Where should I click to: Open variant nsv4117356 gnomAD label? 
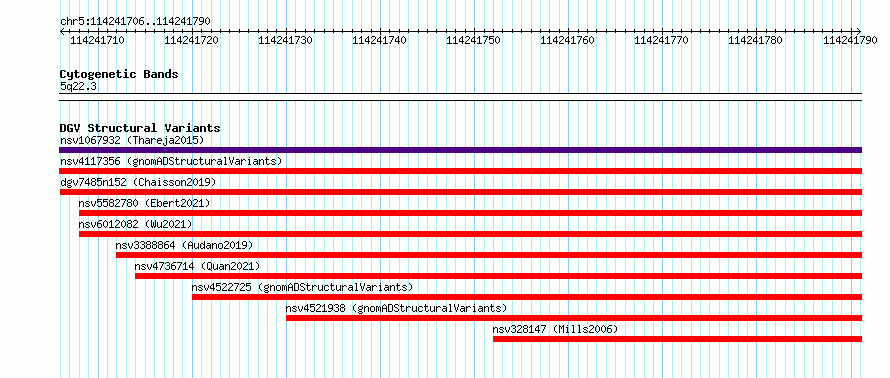171,161
